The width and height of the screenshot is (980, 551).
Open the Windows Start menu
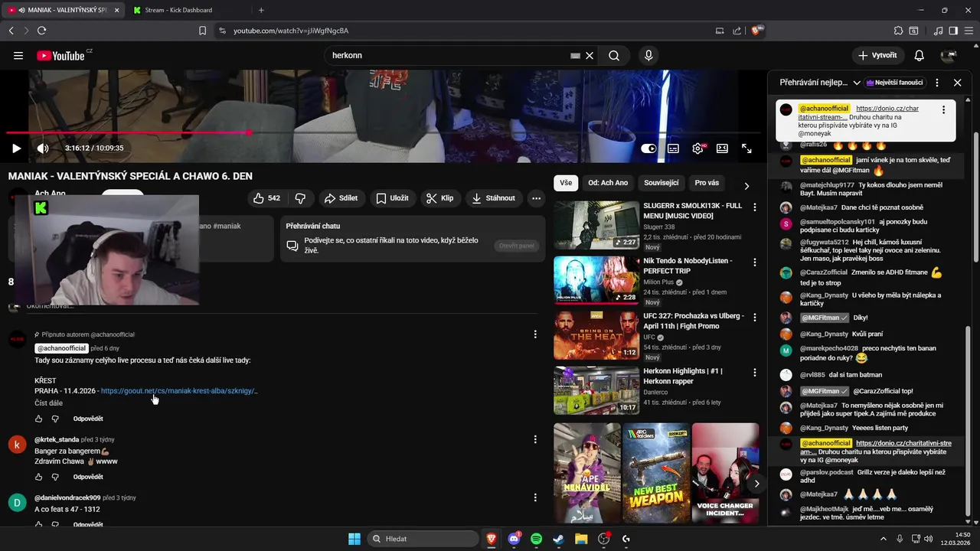[x=354, y=539]
